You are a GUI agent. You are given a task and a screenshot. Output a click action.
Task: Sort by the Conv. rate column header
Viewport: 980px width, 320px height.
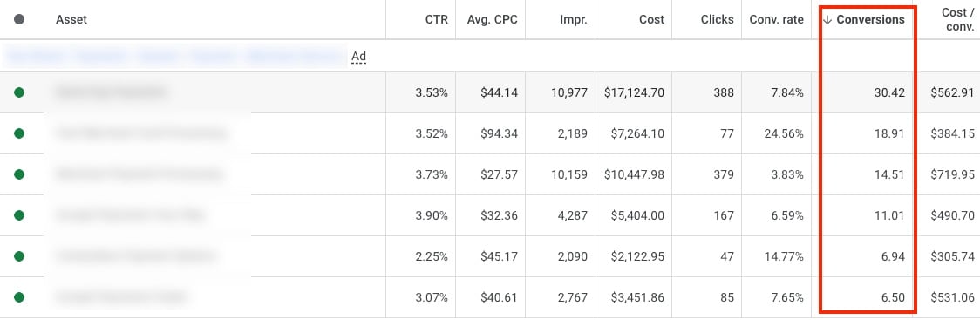(776, 19)
